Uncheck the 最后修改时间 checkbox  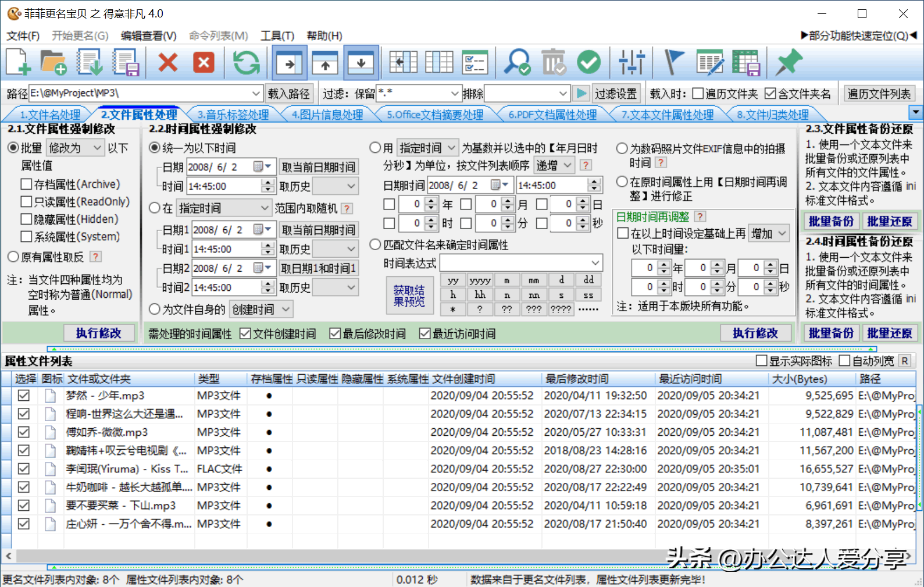coord(335,333)
